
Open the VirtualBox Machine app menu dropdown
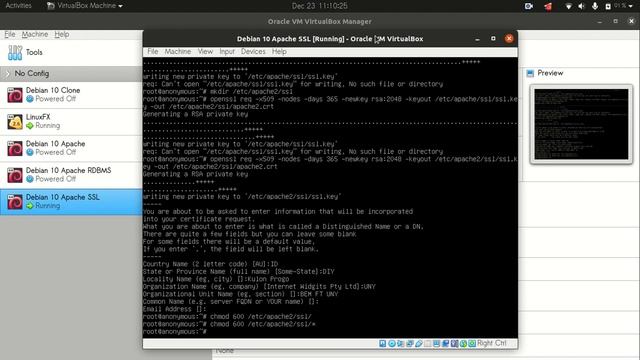pyautogui.click(x=85, y=6)
